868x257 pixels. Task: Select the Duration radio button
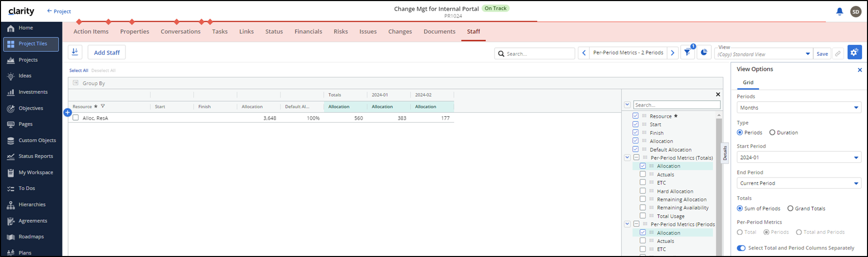click(x=772, y=133)
